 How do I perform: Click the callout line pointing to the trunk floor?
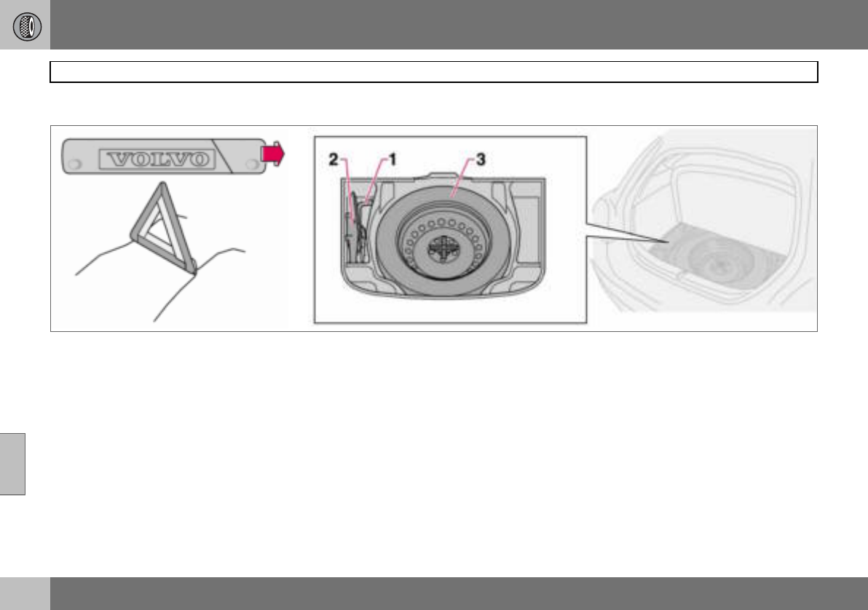pyautogui.click(x=627, y=233)
